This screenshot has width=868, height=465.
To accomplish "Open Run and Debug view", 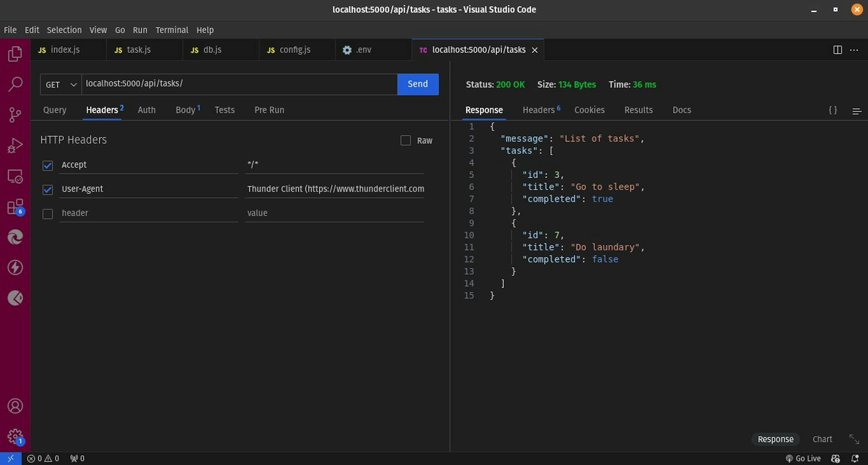I will [15, 145].
